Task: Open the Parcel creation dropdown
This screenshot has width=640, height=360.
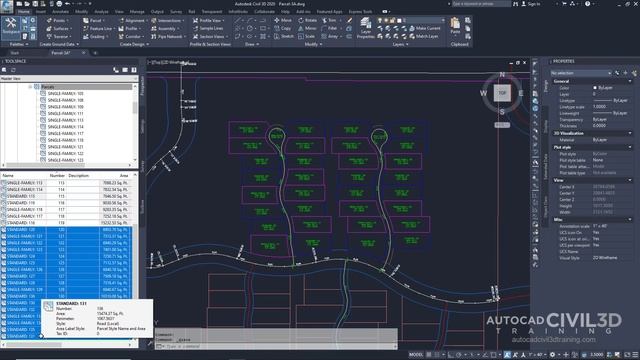Action: pos(94,20)
